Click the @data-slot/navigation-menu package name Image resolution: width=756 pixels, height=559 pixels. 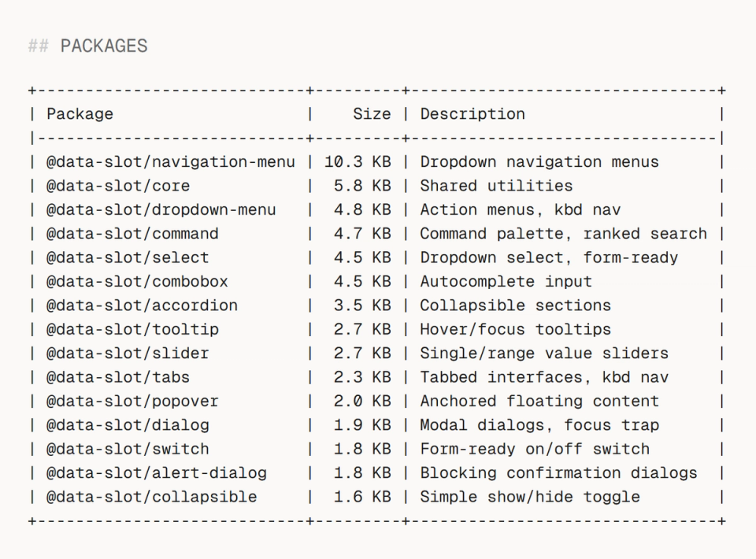(x=171, y=162)
